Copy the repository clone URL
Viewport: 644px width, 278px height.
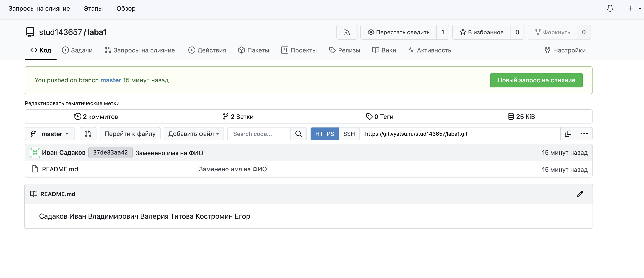[568, 134]
